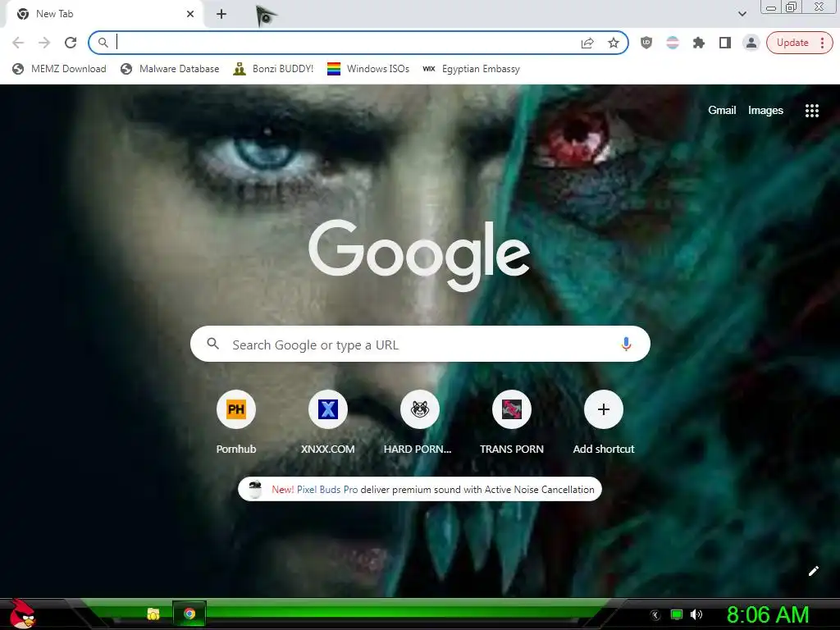Click the Add shortcut tile
The height and width of the screenshot is (630, 840).
(604, 423)
